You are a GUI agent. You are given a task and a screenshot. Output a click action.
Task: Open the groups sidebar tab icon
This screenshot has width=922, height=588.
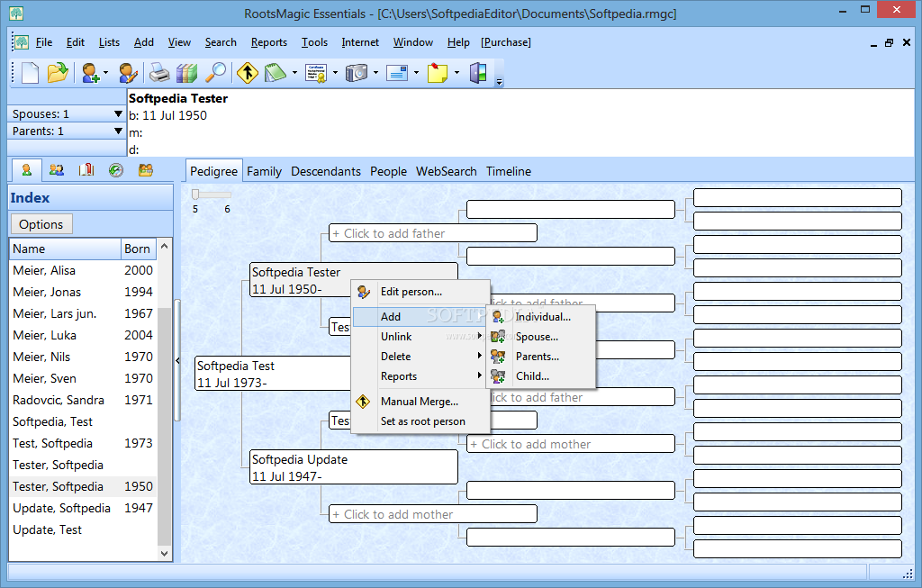click(146, 170)
